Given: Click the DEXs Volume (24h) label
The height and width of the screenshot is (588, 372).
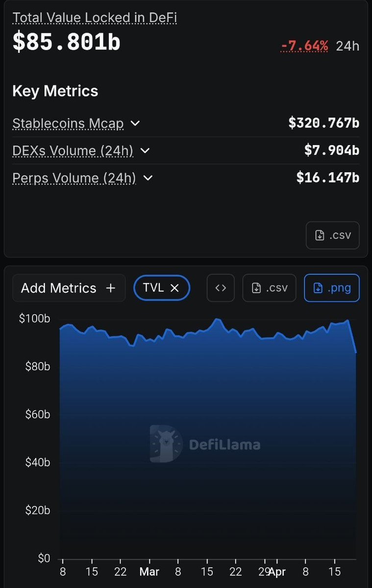Looking at the screenshot, I should (x=73, y=151).
